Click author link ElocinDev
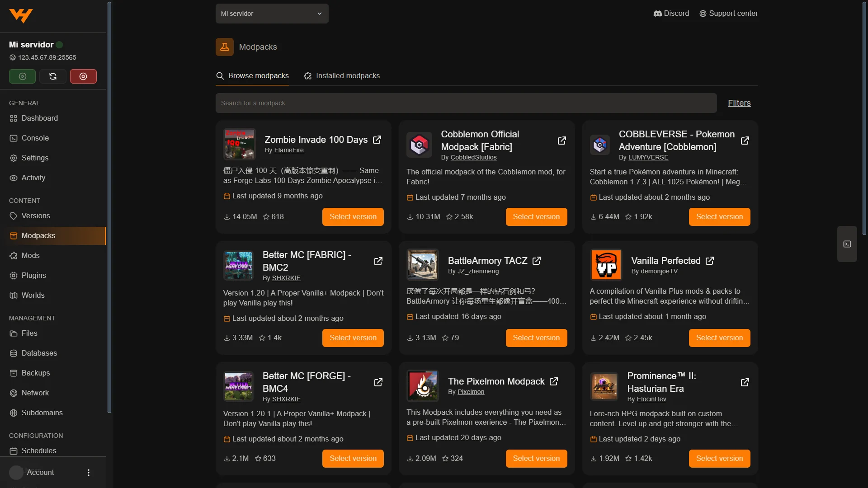The height and width of the screenshot is (488, 868). click(x=651, y=399)
